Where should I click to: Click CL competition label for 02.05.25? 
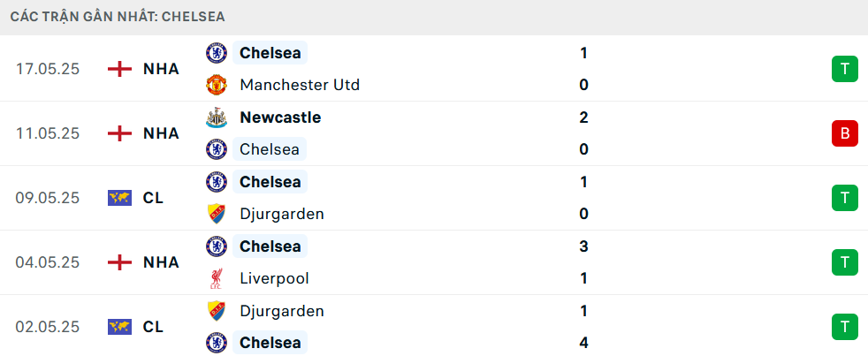153,327
